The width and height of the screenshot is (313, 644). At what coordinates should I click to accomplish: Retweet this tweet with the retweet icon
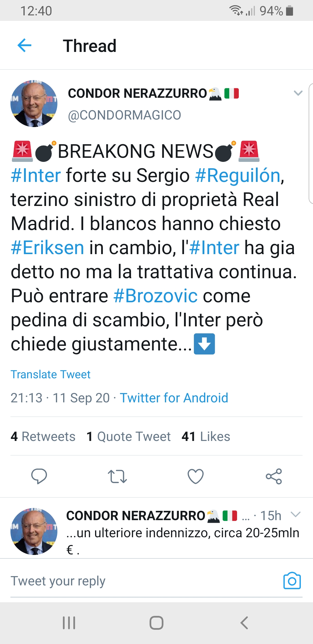point(117,476)
